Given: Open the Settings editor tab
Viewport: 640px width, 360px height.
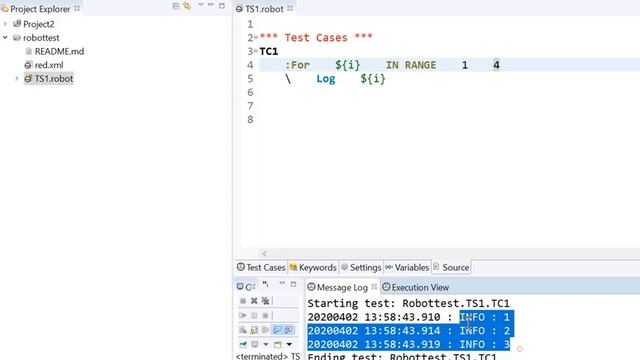Looking at the screenshot, I should coord(361,267).
